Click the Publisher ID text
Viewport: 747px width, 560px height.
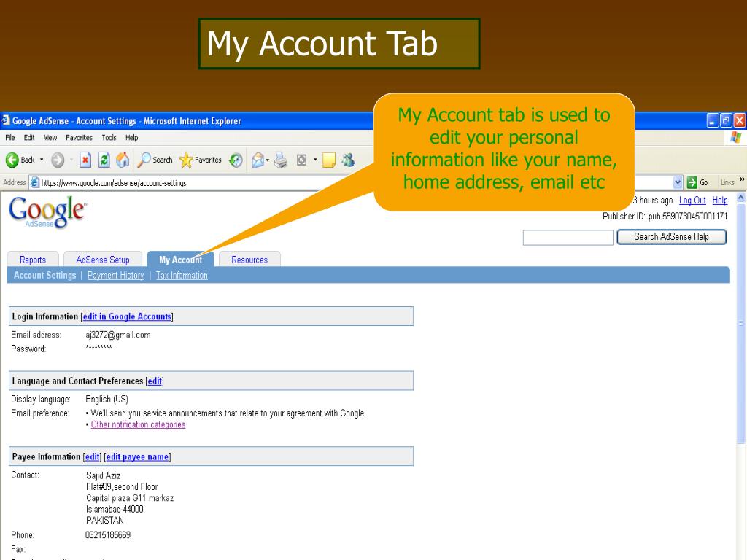pyautogui.click(x=665, y=216)
